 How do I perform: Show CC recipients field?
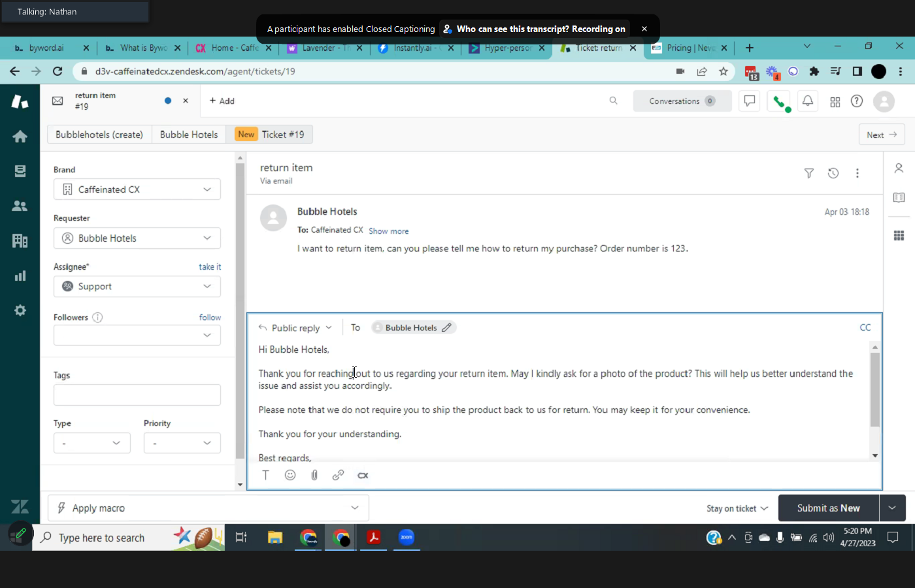[865, 327]
